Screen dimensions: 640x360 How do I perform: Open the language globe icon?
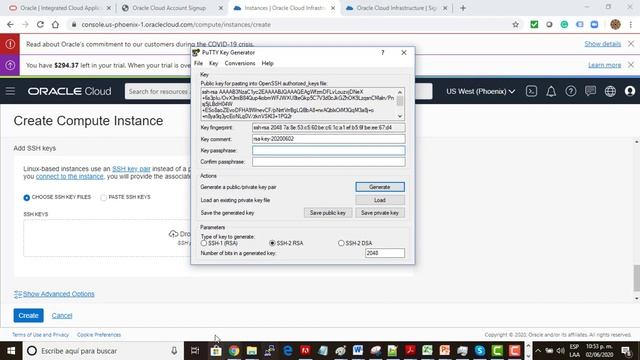pos(610,91)
